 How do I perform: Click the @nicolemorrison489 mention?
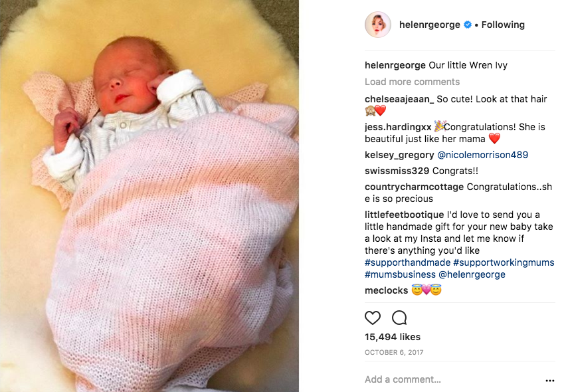pos(482,155)
